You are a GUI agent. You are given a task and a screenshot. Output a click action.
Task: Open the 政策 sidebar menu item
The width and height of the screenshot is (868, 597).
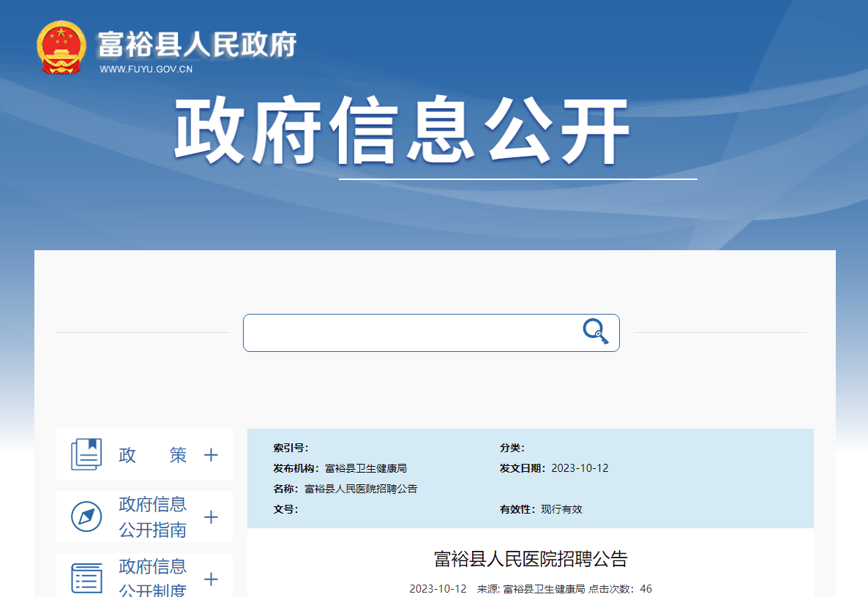click(x=153, y=455)
